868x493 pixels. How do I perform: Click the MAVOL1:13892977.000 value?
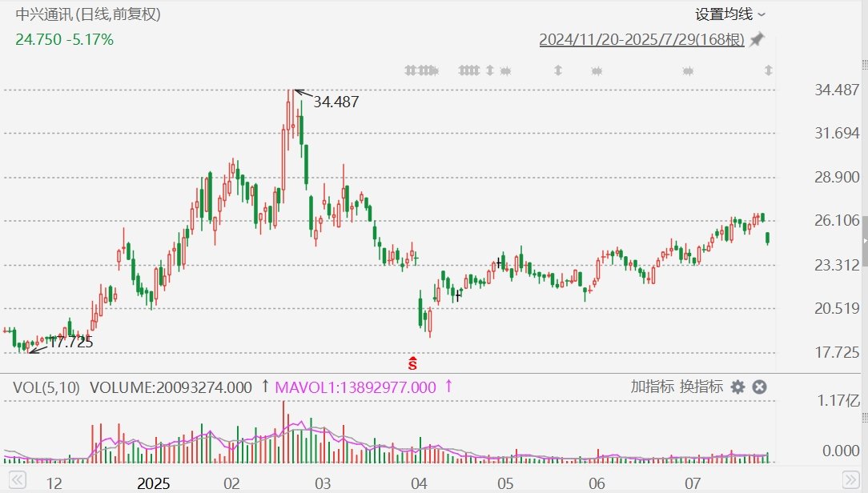[356, 387]
